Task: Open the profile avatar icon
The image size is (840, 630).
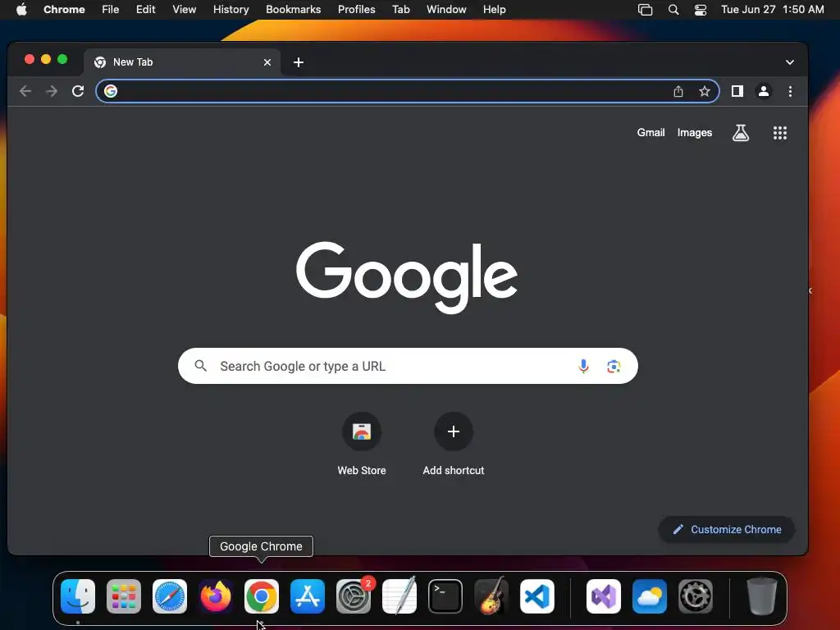Action: click(764, 92)
